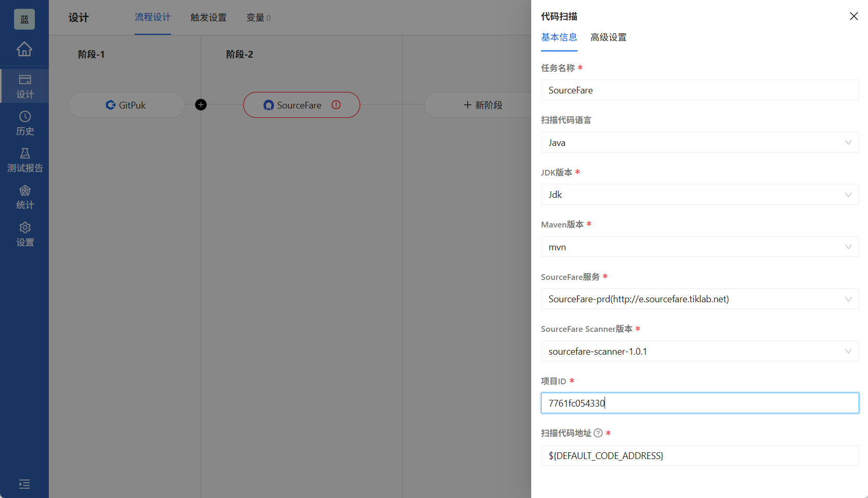Select the SourceFare task node

coord(301,105)
